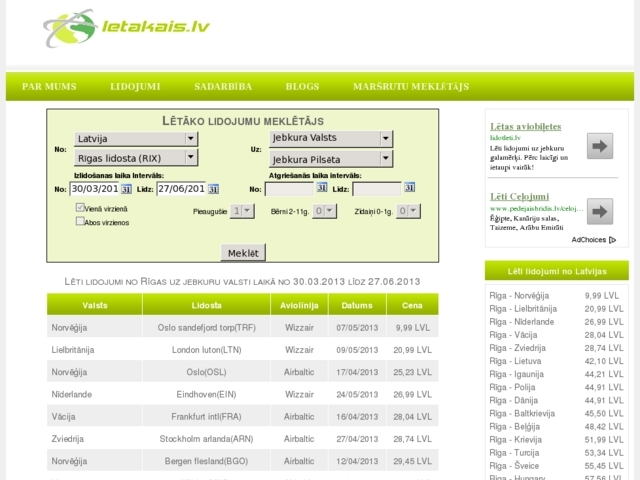Click the Lēti lidojumi no Latvijas header

point(557,271)
